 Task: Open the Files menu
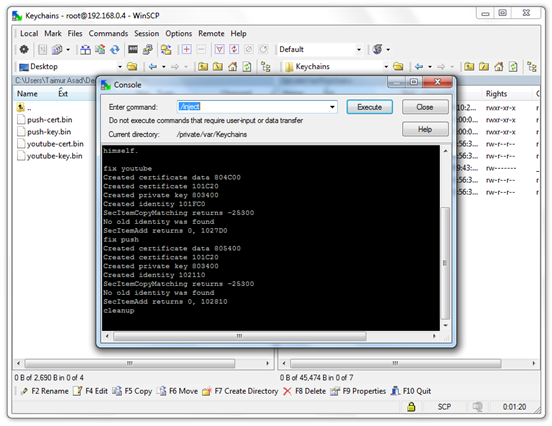(75, 33)
